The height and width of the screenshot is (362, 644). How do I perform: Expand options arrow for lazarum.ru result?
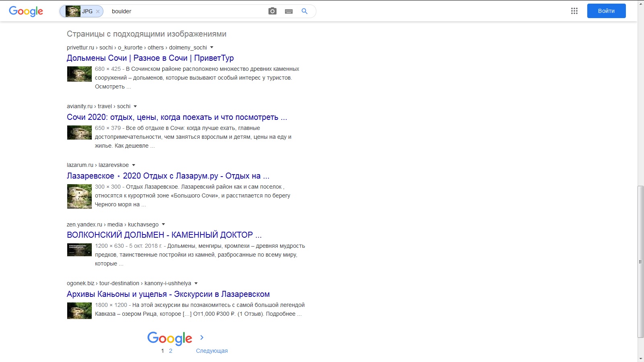(134, 165)
